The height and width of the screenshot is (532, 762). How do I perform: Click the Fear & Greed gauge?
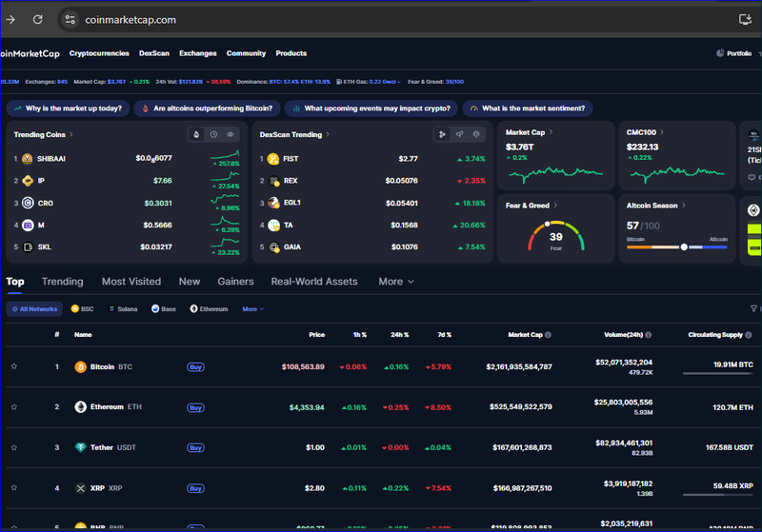(556, 236)
